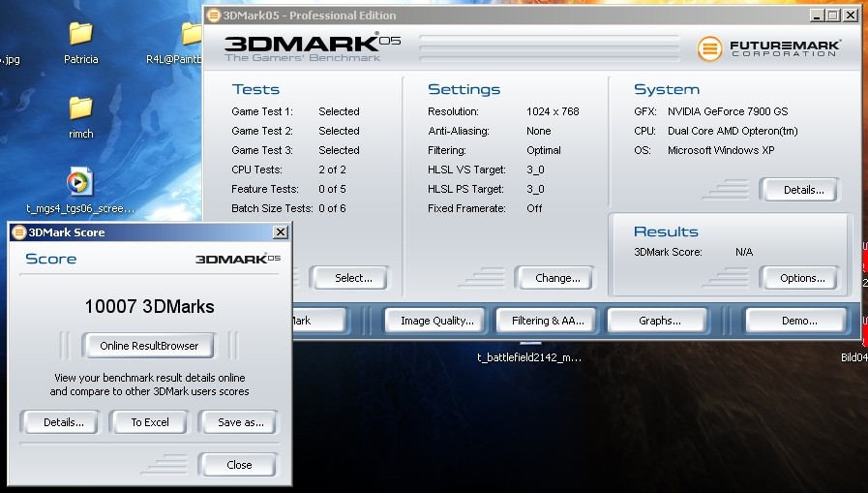Screen dimensions: 868x493
Task: Launch the Demo button
Action: tap(798, 321)
